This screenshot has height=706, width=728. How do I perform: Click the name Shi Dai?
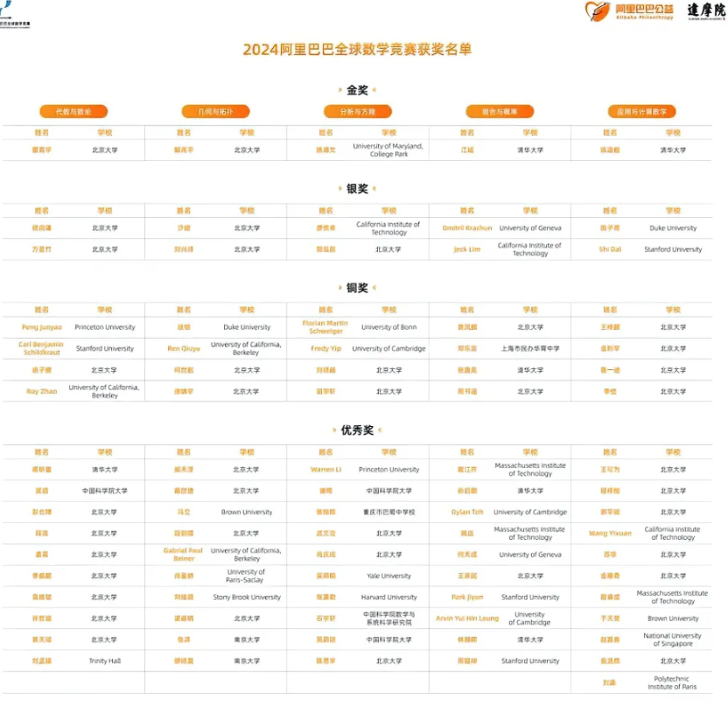pyautogui.click(x=610, y=249)
